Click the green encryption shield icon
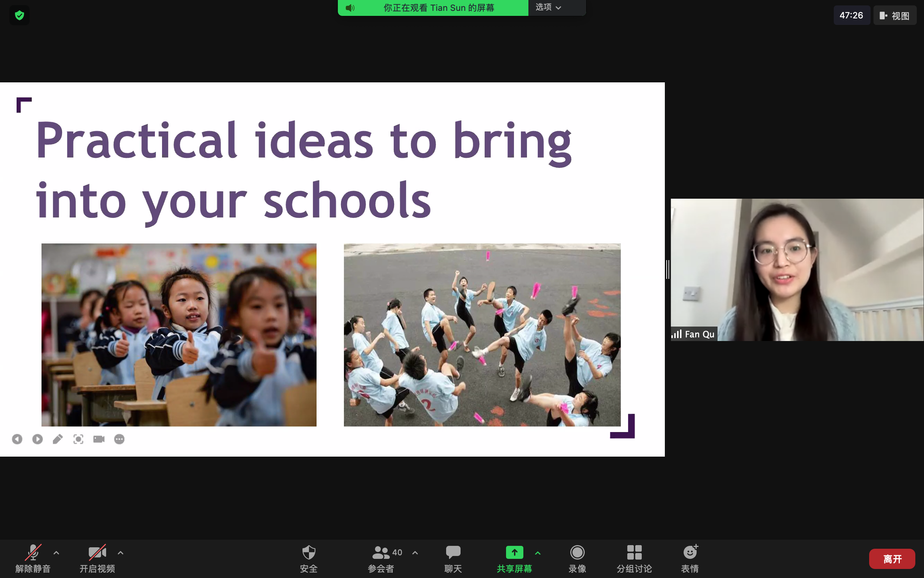 click(19, 15)
